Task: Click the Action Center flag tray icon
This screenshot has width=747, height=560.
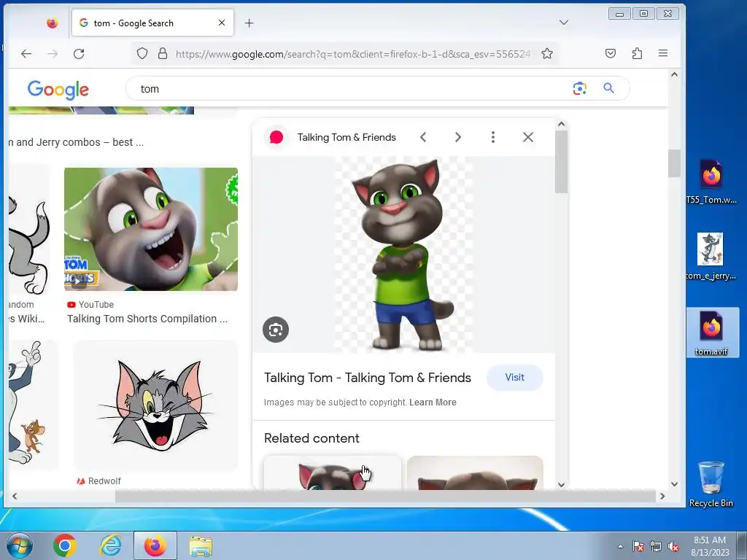Action: pyautogui.click(x=638, y=546)
